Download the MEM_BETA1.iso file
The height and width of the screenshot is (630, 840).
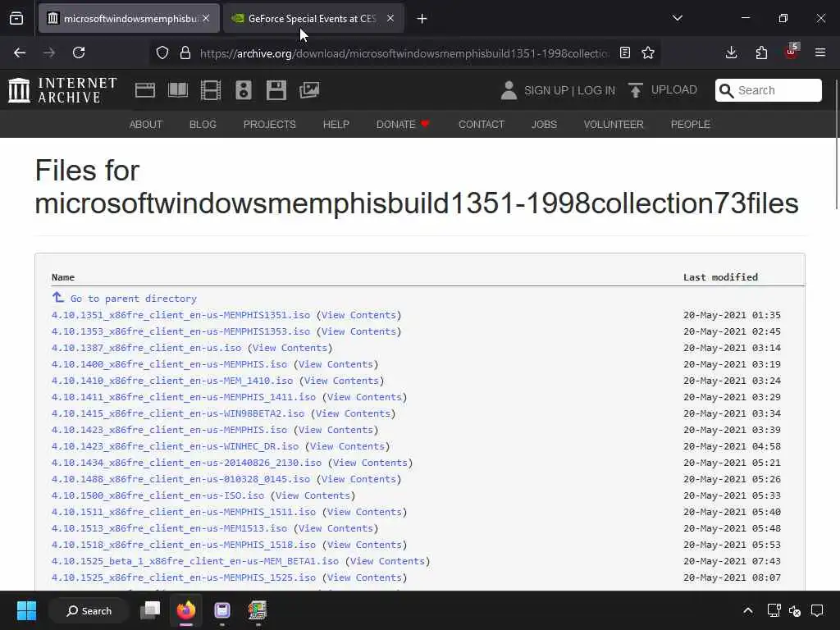(195, 561)
